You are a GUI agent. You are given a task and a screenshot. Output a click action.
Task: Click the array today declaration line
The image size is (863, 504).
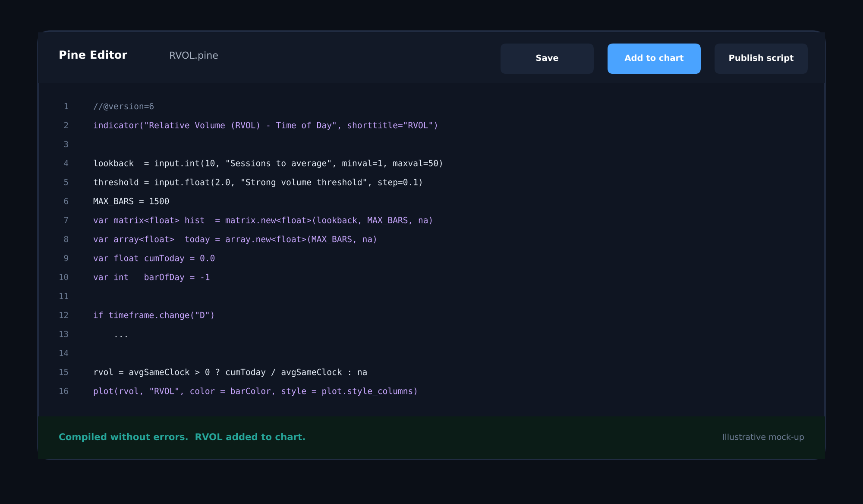[x=235, y=239]
